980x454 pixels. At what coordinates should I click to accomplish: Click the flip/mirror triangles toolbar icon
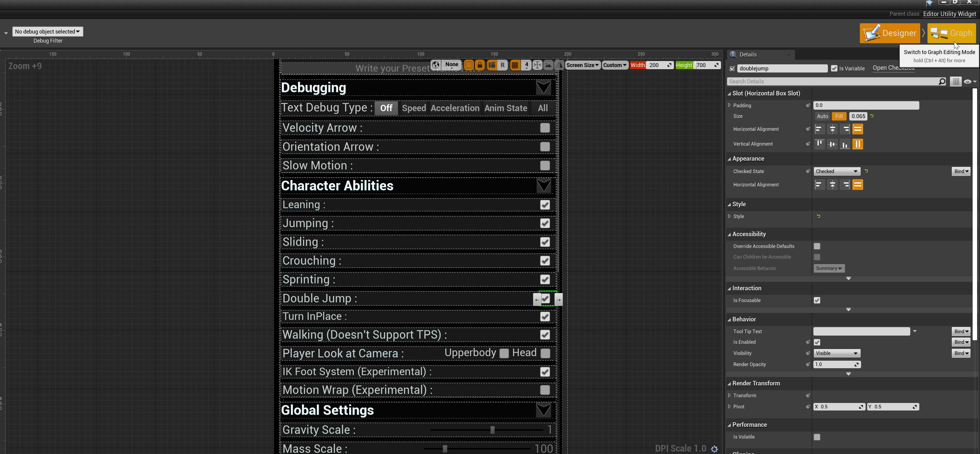[559, 65]
